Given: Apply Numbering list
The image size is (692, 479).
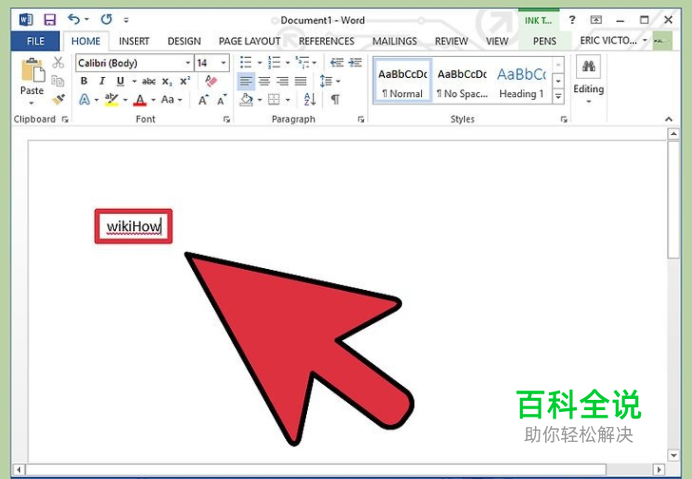Looking at the screenshot, I should (274, 63).
